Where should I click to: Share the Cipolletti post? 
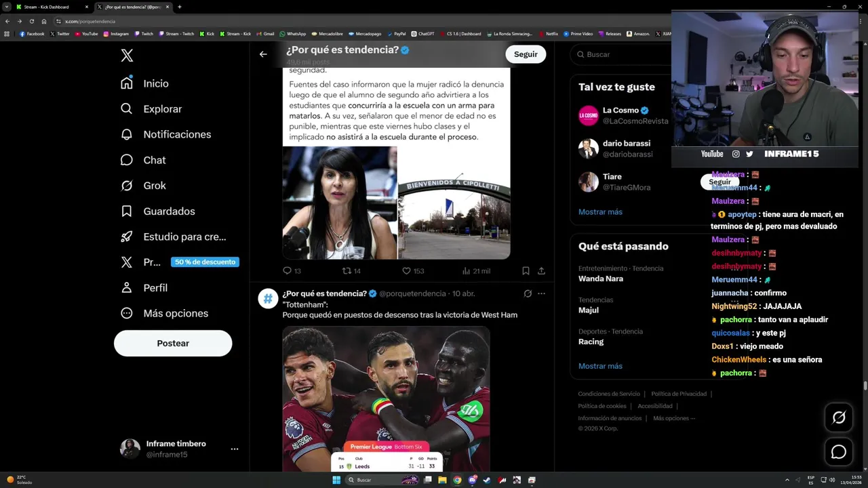click(541, 270)
